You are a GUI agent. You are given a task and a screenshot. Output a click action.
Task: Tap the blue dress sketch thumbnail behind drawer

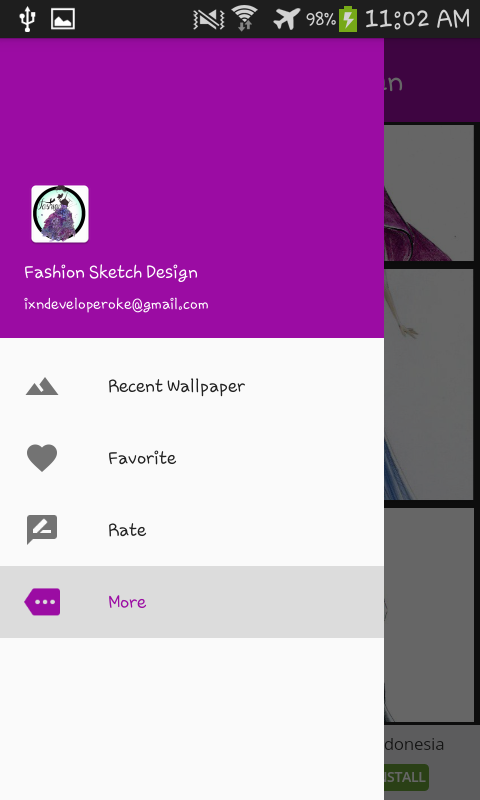pyautogui.click(x=428, y=385)
